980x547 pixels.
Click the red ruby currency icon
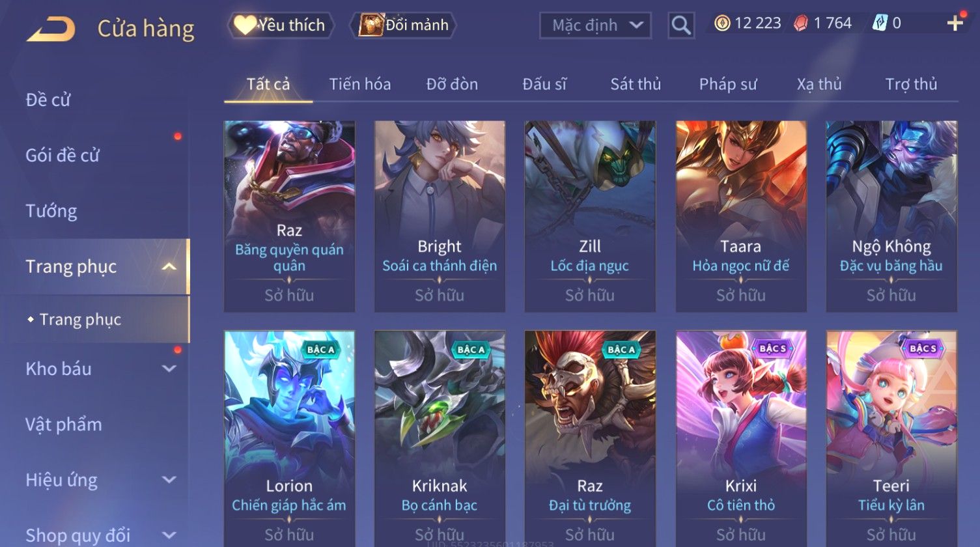click(801, 23)
